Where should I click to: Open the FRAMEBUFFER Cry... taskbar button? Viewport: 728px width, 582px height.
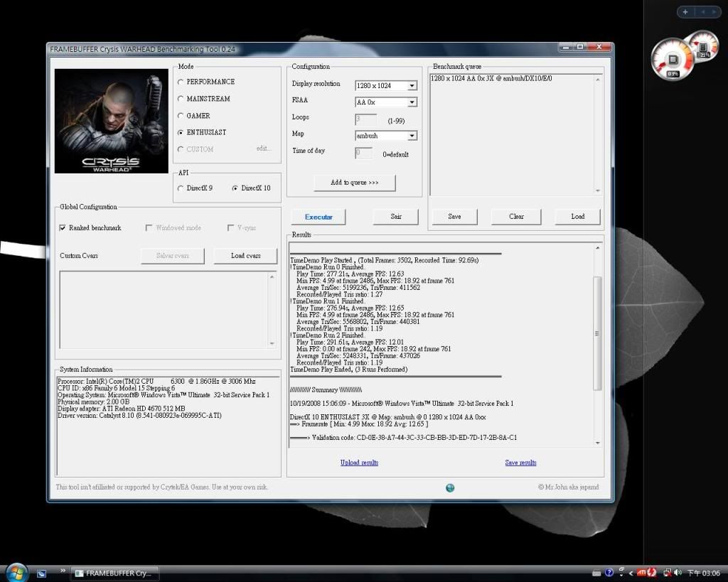pos(115,573)
